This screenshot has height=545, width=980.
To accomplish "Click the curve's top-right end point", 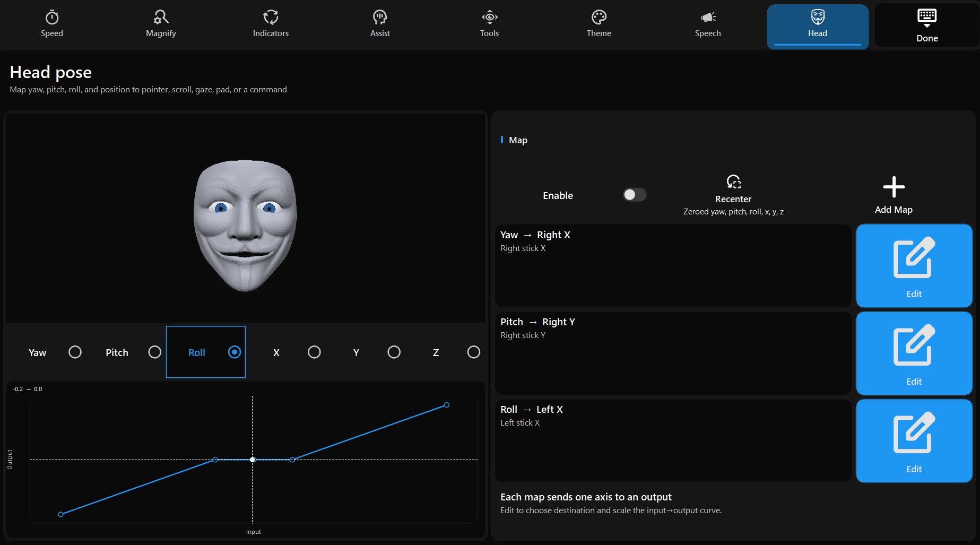I will coord(447,405).
